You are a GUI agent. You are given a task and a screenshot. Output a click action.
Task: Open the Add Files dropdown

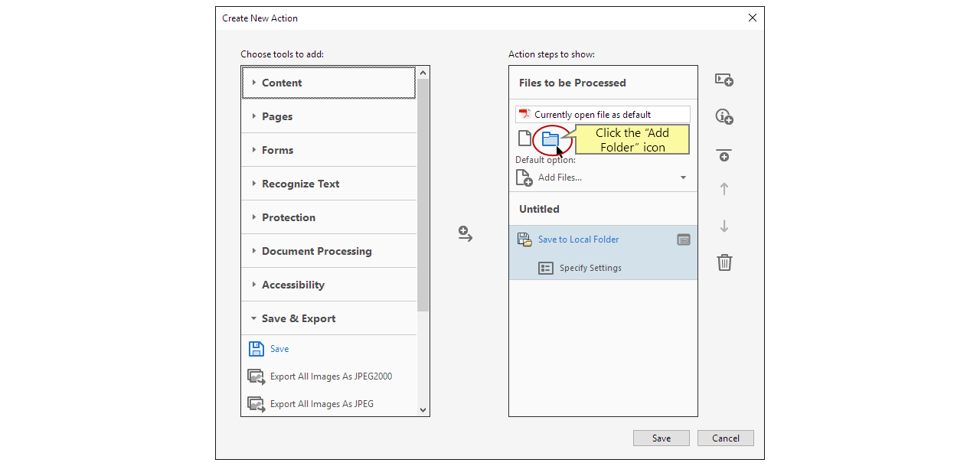point(682,177)
